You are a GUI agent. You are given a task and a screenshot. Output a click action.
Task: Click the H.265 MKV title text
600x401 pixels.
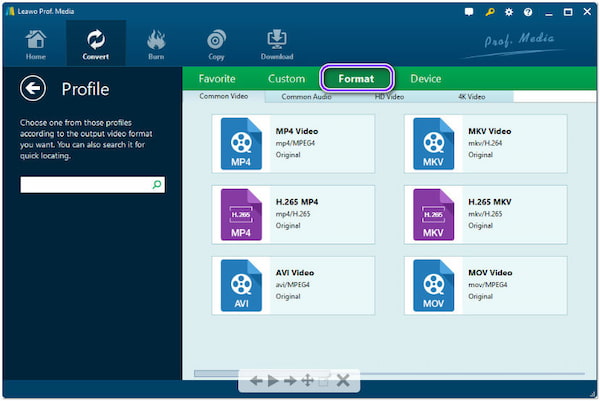pyautogui.click(x=490, y=202)
